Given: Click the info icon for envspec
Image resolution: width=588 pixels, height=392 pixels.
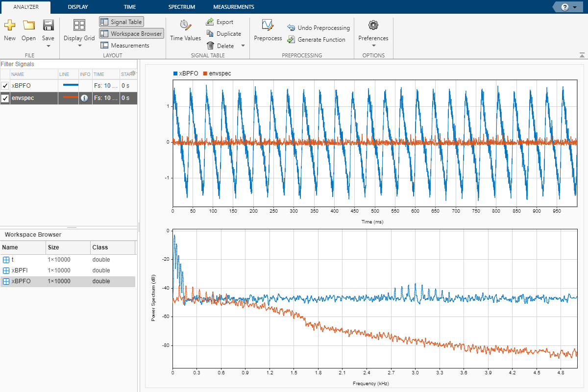Looking at the screenshot, I should click(84, 98).
